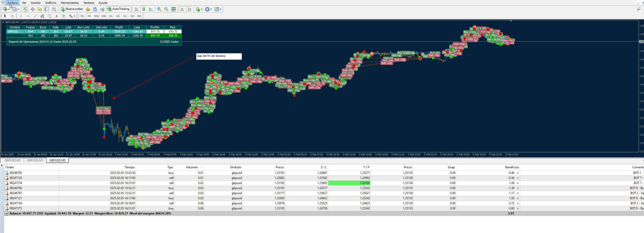Select the H1 timeframe button
Image resolution: width=644 pixels, height=233 pixels.
[111, 16]
